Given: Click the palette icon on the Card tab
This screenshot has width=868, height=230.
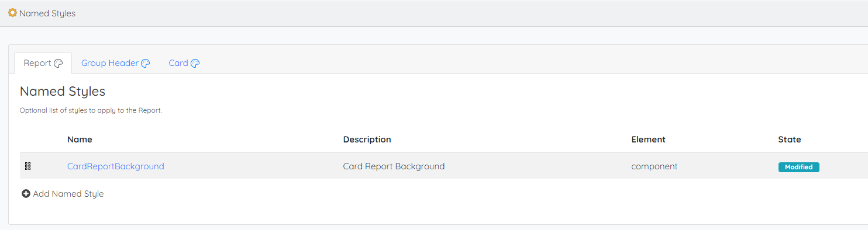Looking at the screenshot, I should pyautogui.click(x=195, y=64).
